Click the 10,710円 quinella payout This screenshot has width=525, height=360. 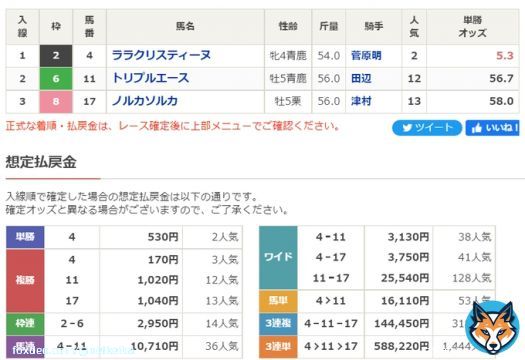[154, 346]
